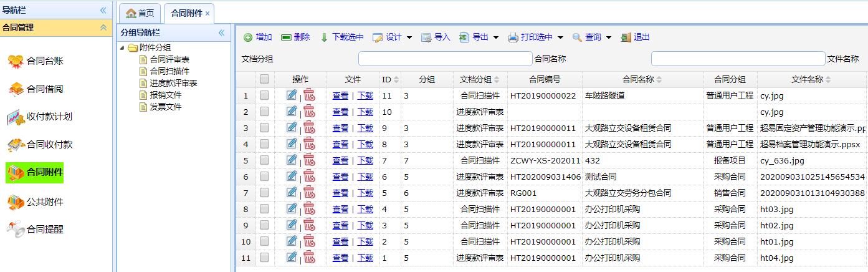Tick checkbox for row 10
The image size is (868, 272).
(x=265, y=241)
